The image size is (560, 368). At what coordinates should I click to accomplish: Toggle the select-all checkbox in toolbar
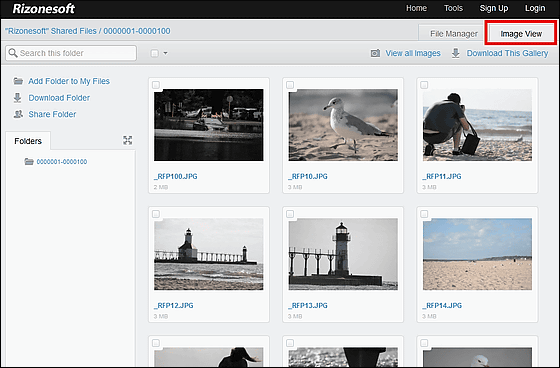click(x=154, y=53)
